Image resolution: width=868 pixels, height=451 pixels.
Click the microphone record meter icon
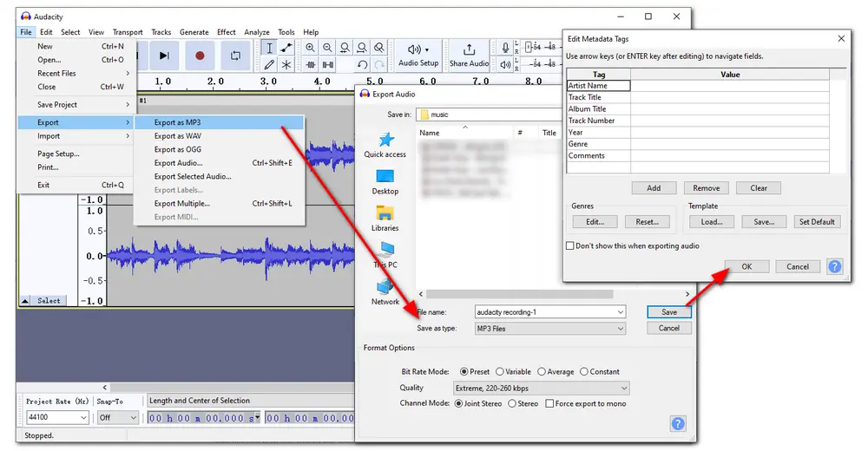point(505,48)
